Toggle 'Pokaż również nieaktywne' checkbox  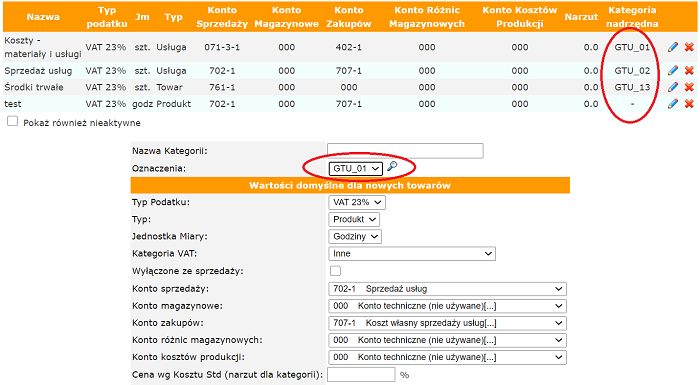(x=12, y=121)
